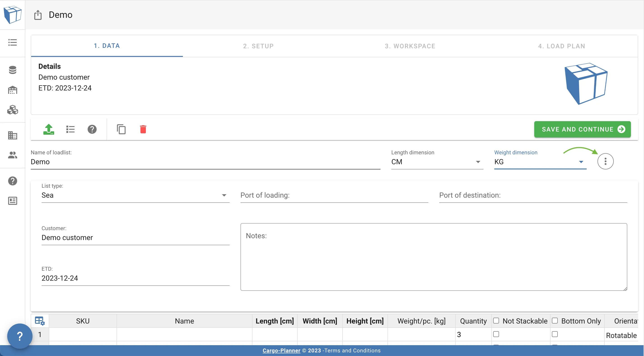Open the table column settings icon
The image size is (644, 356).
point(40,321)
